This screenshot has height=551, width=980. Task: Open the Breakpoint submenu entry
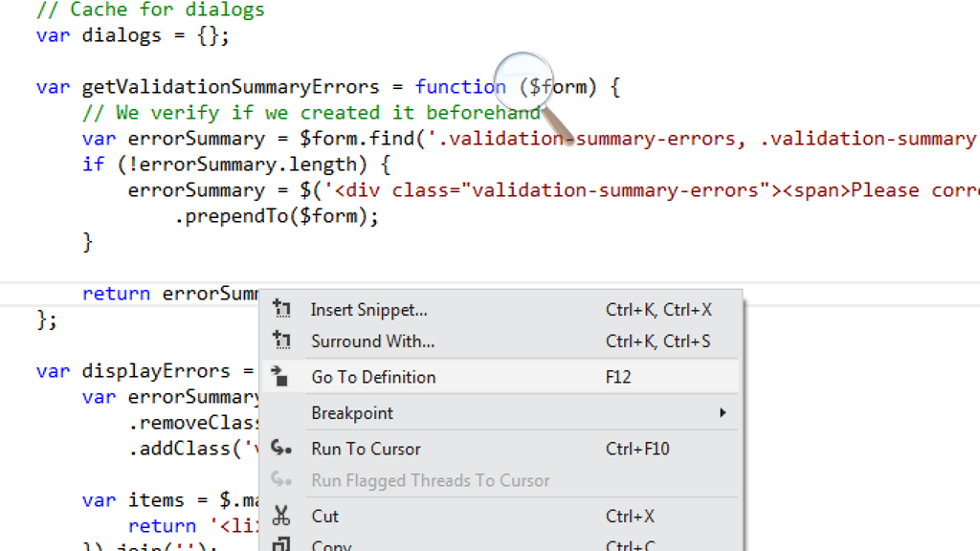pos(501,413)
